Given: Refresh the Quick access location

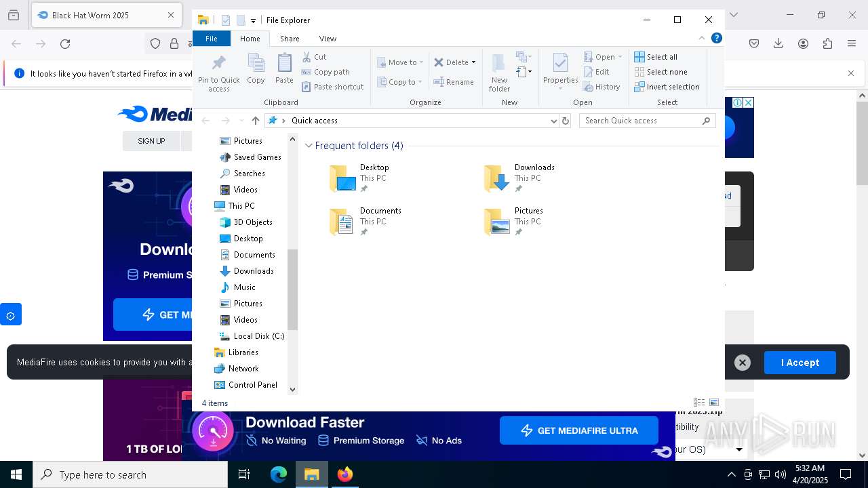Looking at the screenshot, I should click(566, 121).
